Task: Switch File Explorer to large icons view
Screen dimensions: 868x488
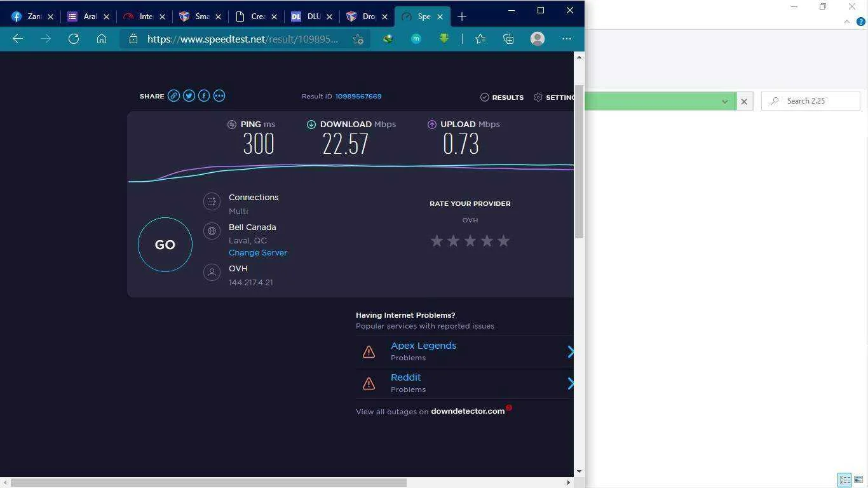Action: tap(858, 480)
